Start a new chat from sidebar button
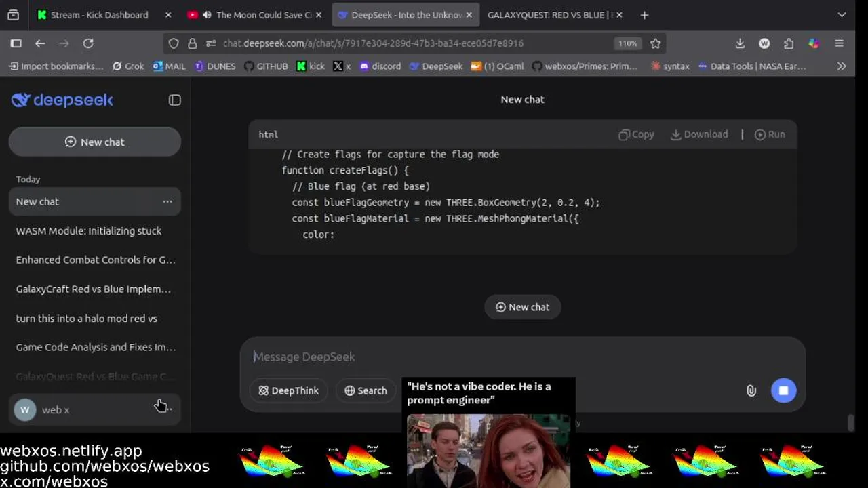 pyautogui.click(x=94, y=142)
